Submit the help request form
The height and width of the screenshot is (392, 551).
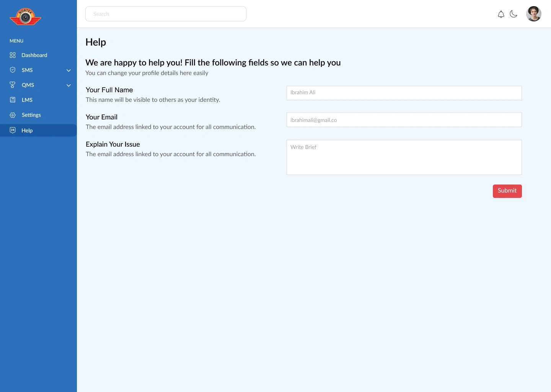point(507,191)
